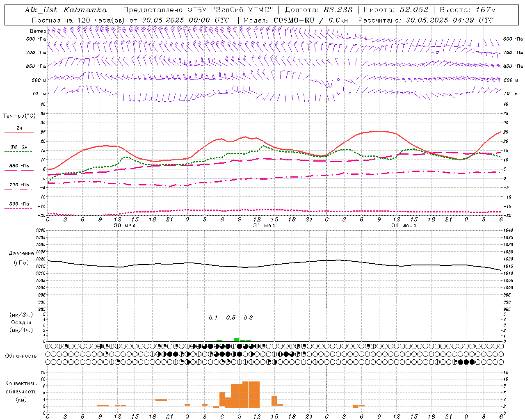Click the 'Осадки' precipitation label
Screen dimensions: 525x420
21,322
